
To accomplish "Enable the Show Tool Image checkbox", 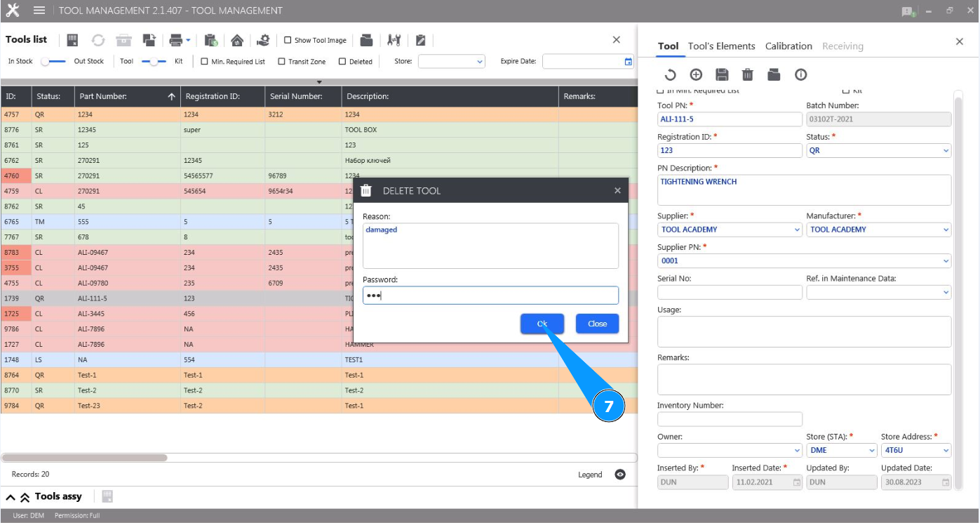I will click(x=288, y=41).
